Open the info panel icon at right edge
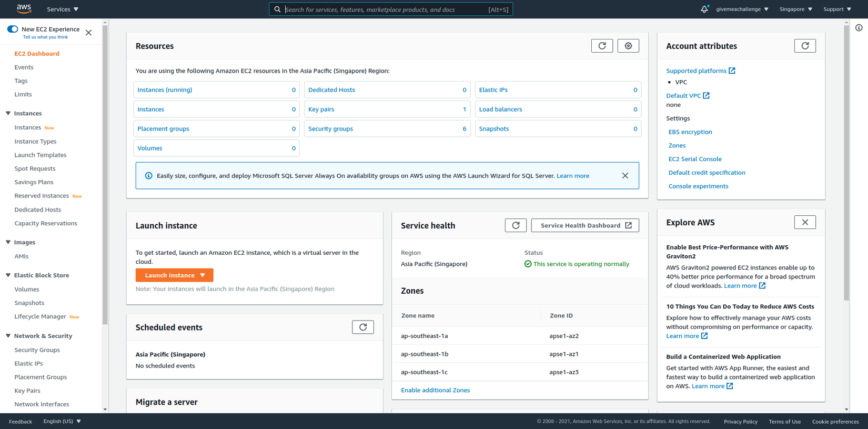Image resolution: width=868 pixels, height=429 pixels. [x=859, y=27]
